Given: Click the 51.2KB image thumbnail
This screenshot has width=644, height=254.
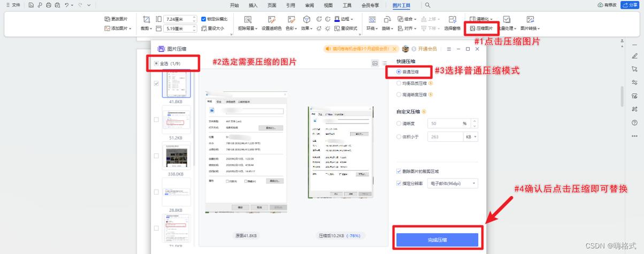Looking at the screenshot, I should point(177,119).
